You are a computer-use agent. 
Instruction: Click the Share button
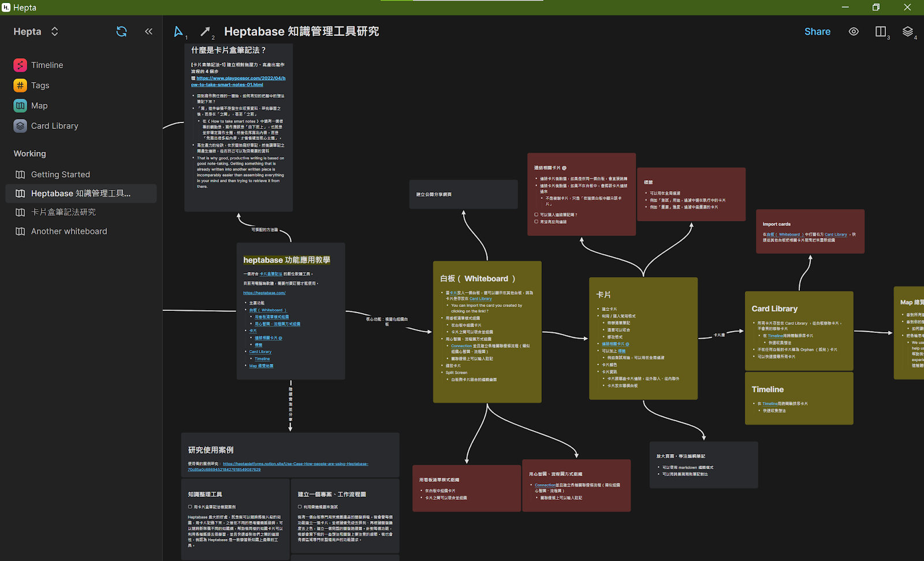click(817, 32)
